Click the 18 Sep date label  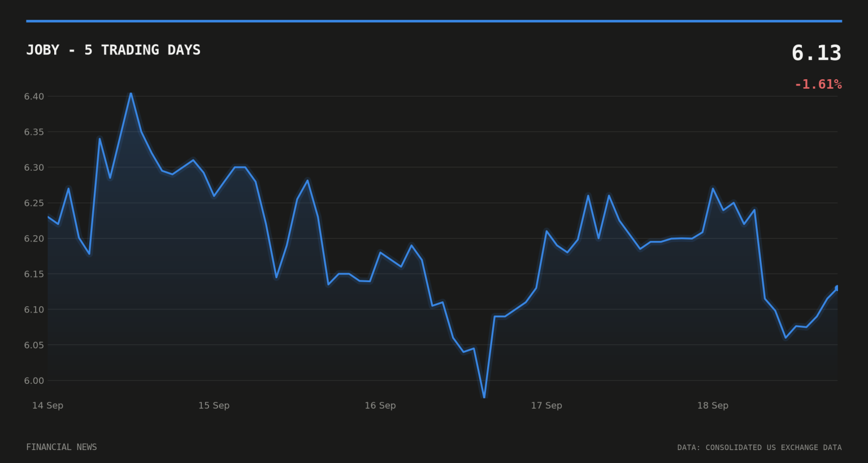click(x=713, y=405)
